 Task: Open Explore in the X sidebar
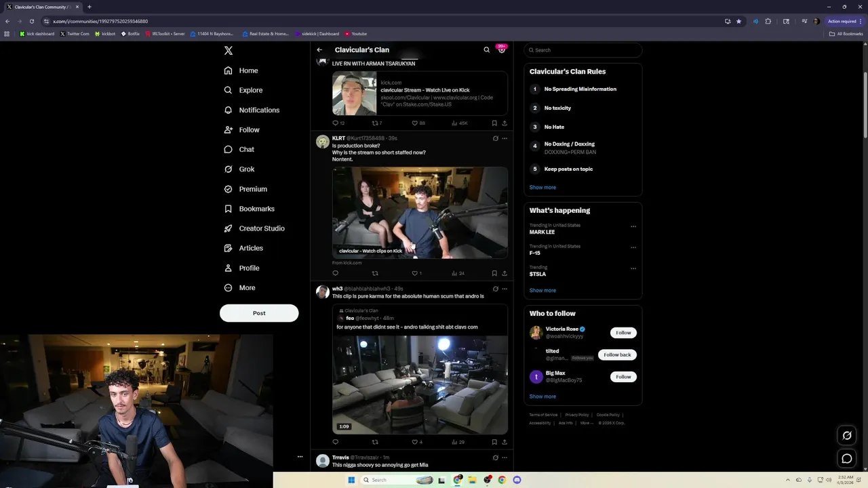[x=243, y=90]
